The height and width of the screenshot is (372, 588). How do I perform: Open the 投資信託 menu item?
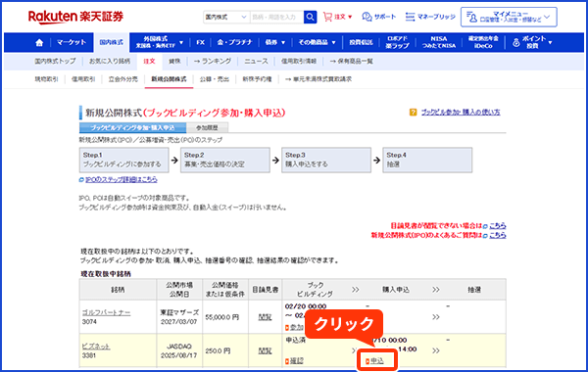point(361,42)
